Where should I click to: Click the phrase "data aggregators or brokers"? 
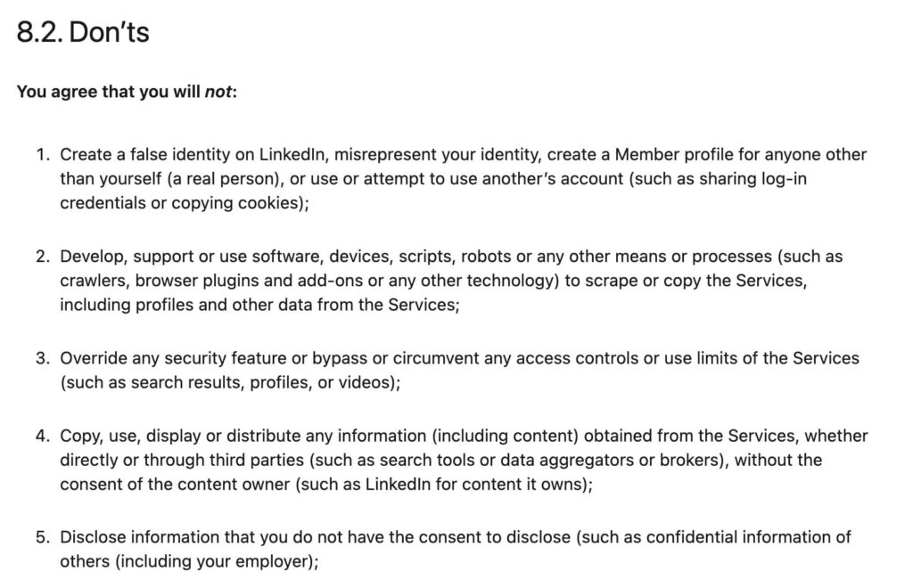click(x=558, y=461)
